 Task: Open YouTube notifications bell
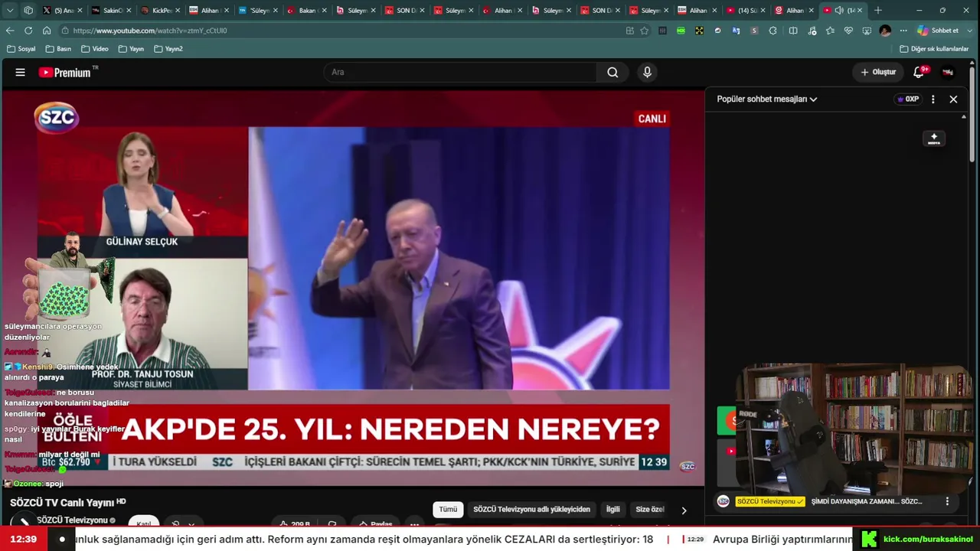coord(919,72)
